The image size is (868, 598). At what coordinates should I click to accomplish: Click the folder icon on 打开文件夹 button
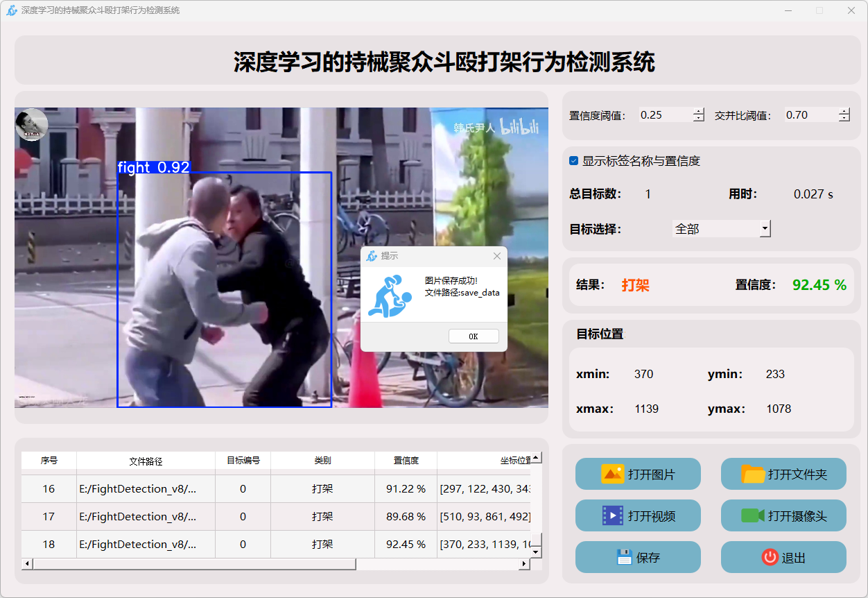coord(753,475)
